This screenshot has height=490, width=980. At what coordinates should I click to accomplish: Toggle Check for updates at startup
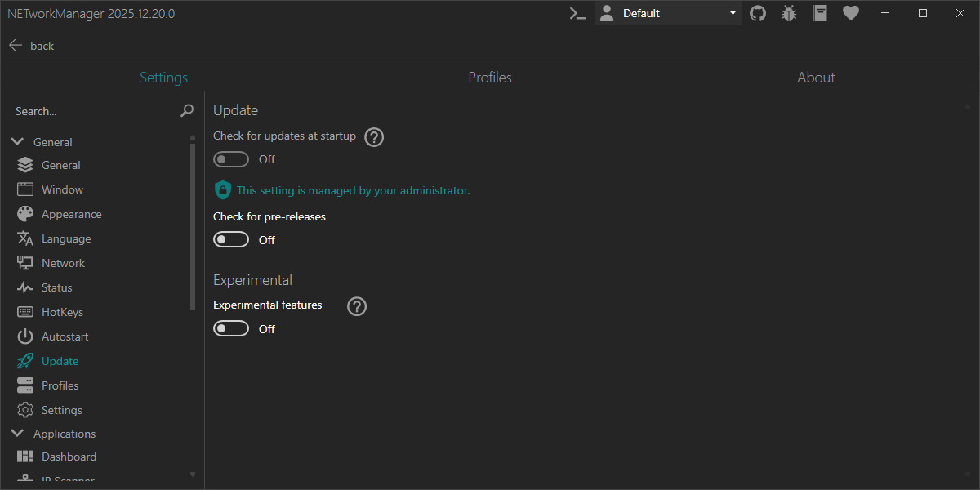[x=231, y=159]
